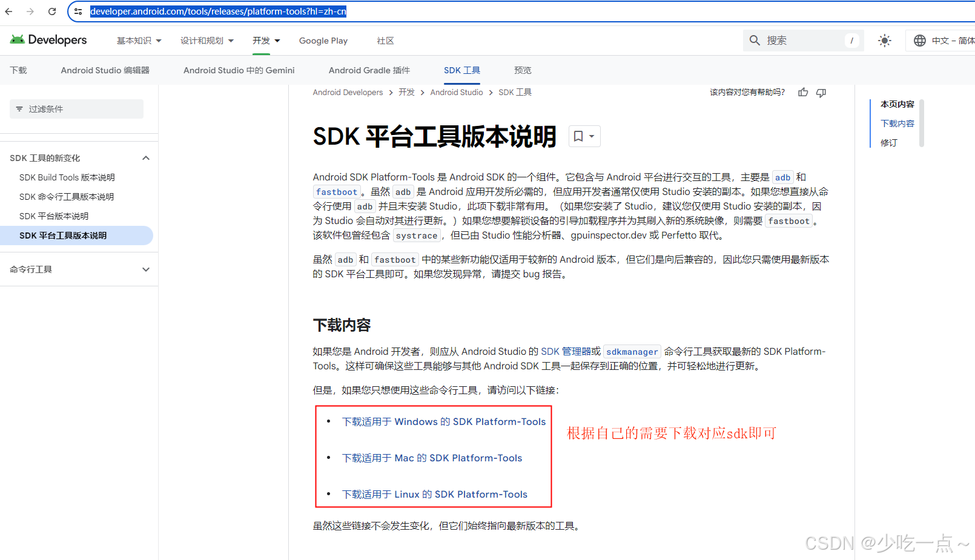Download SDK Platform-Tools for Windows
Viewport: 975px width, 560px height.
[444, 421]
